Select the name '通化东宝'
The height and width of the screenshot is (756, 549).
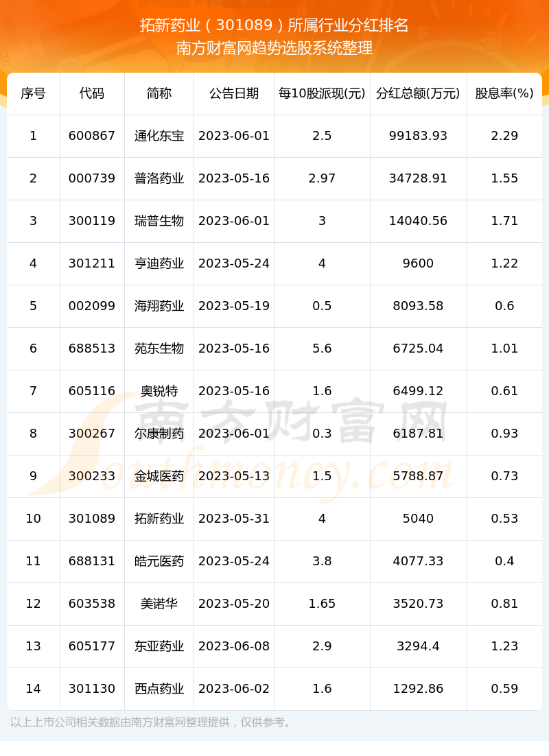(159, 136)
